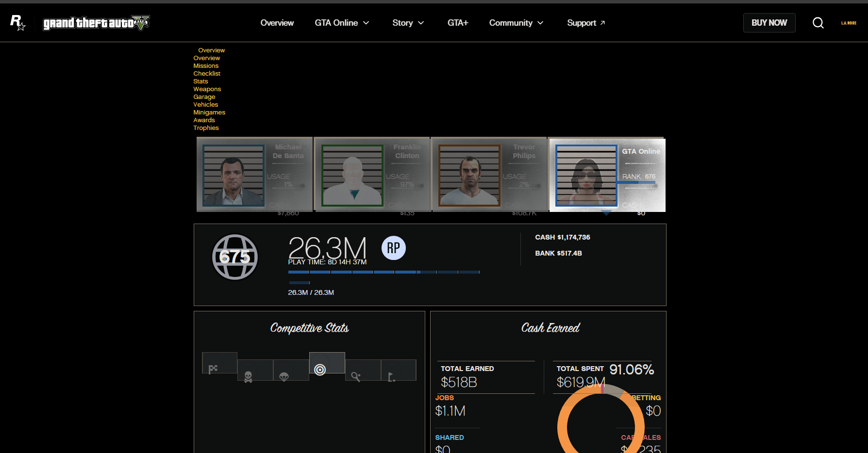
Task: Open the GTA+ menu item
Action: 457,23
